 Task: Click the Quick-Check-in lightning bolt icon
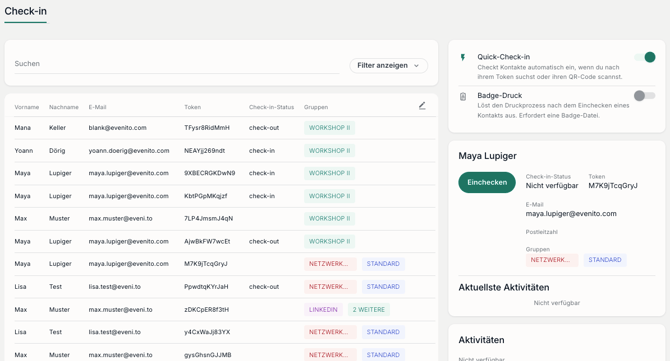[x=463, y=57]
